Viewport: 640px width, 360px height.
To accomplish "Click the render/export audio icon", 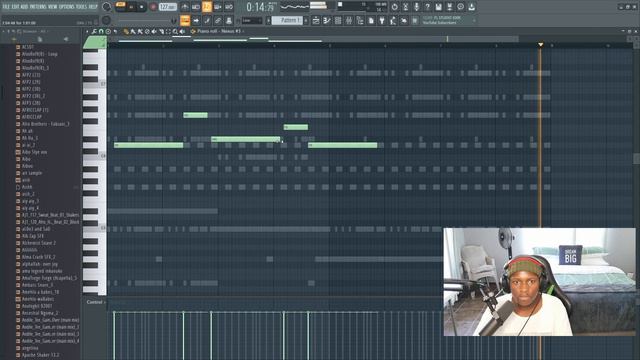I will tap(449, 7).
